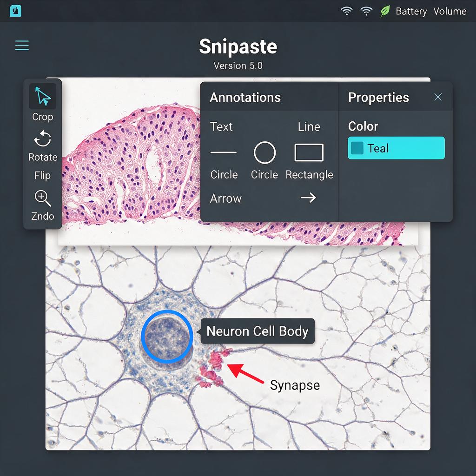The height and width of the screenshot is (476, 476).
Task: Click the Circle label under the line icon
Action: click(x=224, y=175)
